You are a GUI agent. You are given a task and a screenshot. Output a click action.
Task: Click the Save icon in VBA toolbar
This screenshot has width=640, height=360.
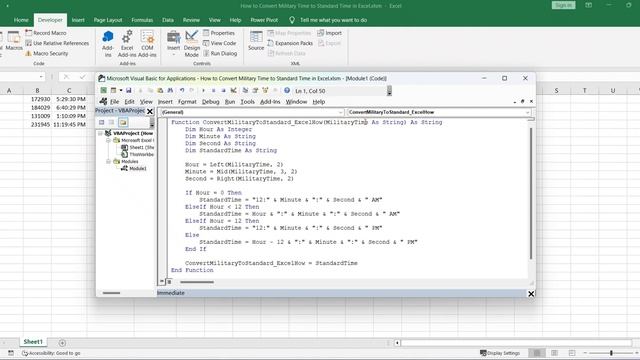tap(129, 90)
